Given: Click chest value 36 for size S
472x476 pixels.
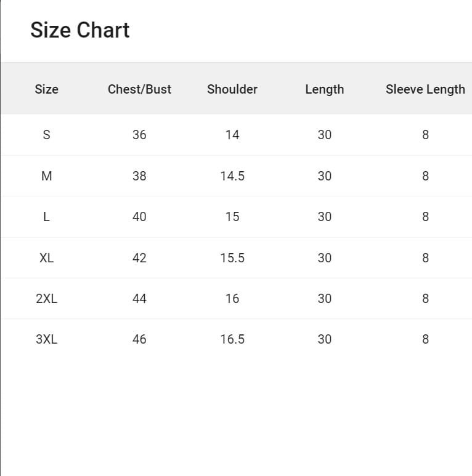Looking at the screenshot, I should (x=139, y=135).
